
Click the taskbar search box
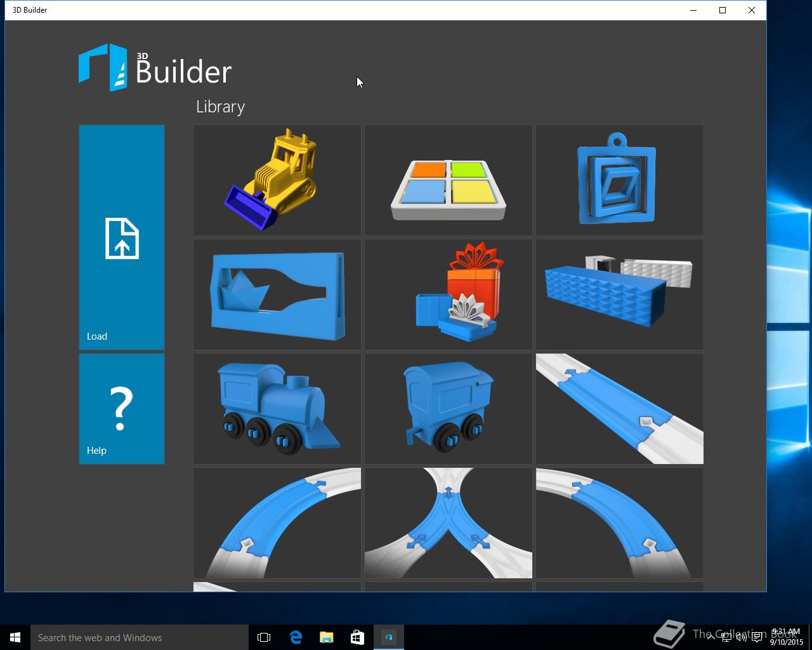(140, 637)
